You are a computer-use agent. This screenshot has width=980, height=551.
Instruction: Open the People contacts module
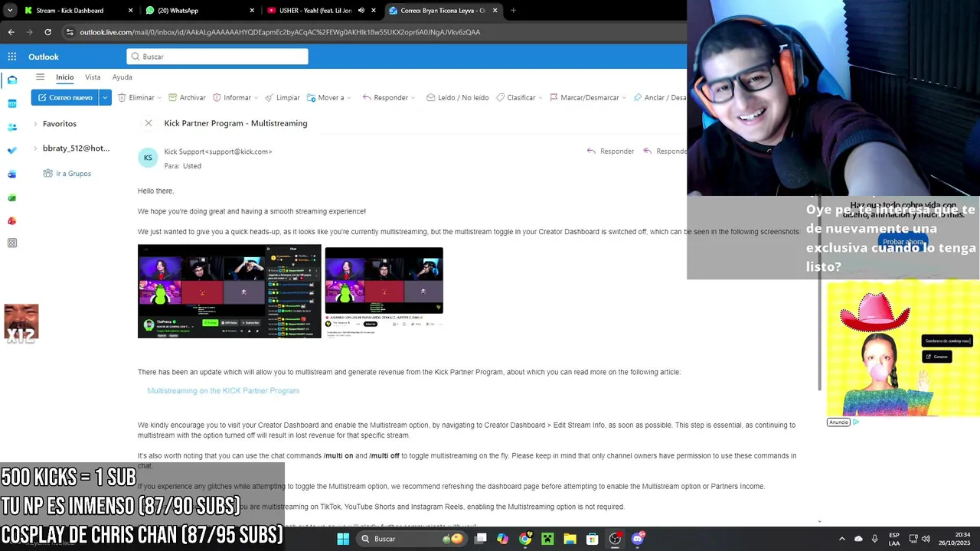pyautogui.click(x=12, y=127)
